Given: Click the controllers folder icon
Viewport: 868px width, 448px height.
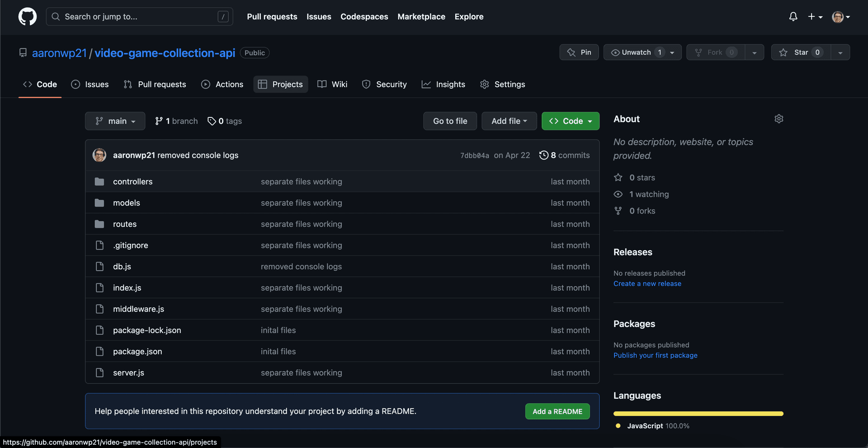Looking at the screenshot, I should (x=99, y=182).
